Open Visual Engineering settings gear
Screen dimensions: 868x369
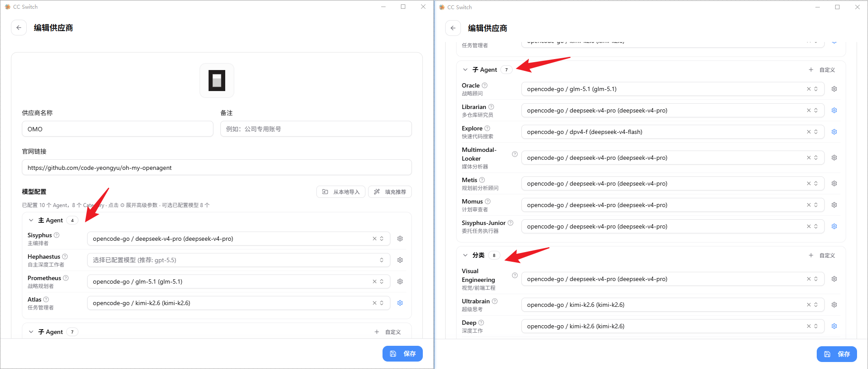(834, 279)
